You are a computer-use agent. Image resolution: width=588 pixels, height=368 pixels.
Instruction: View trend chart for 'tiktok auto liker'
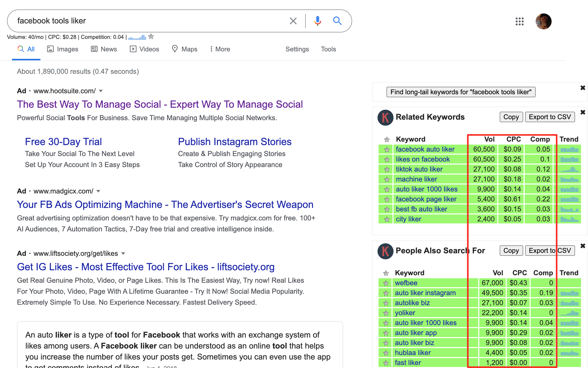(569, 170)
